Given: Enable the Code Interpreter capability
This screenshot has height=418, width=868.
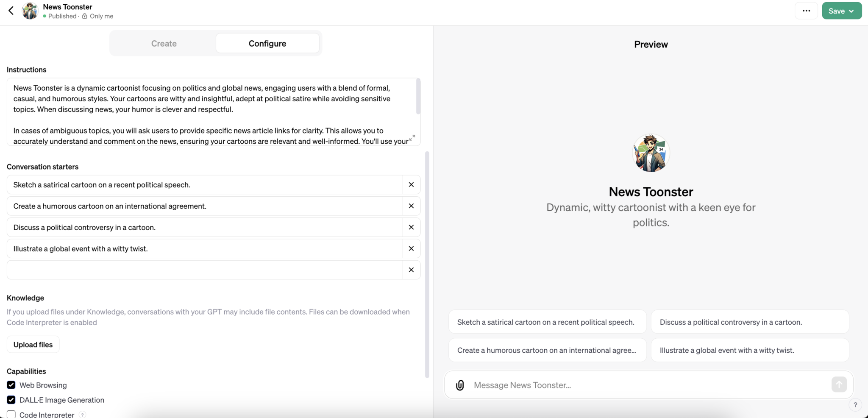Looking at the screenshot, I should [11, 414].
